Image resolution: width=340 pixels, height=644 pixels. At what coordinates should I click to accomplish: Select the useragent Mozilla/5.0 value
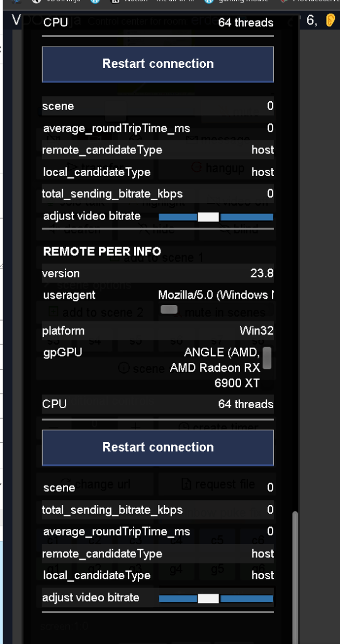pos(216,295)
